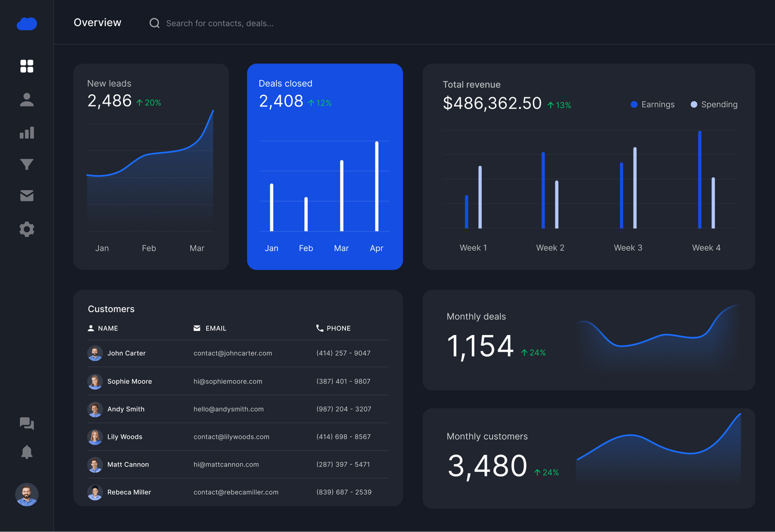This screenshot has width=775, height=532.
Task: Click the Deals closed blue card
Action: click(325, 167)
